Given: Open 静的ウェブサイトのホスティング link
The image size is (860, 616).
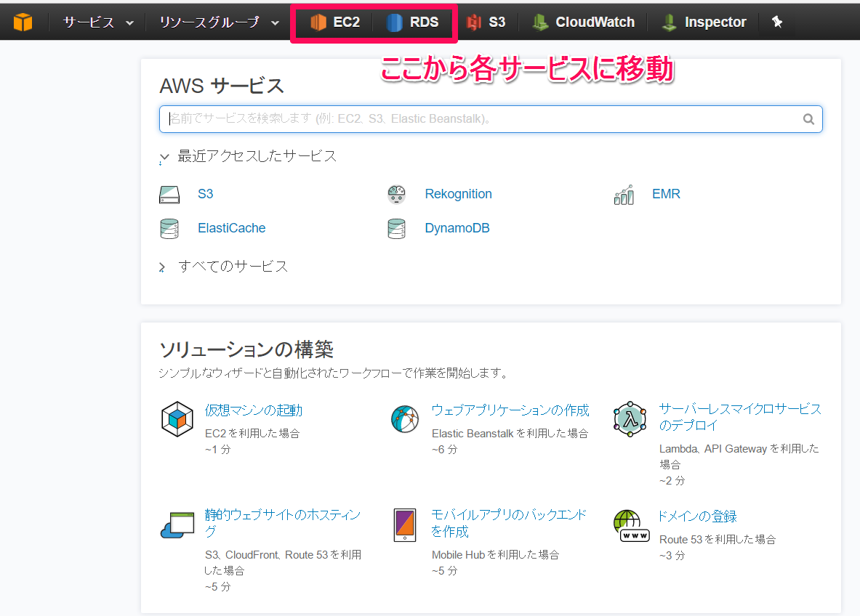Looking at the screenshot, I should [x=283, y=523].
